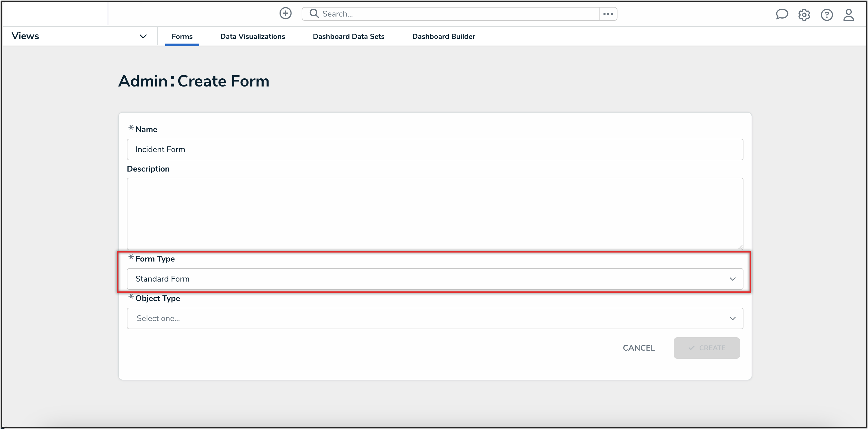Click the help question mark icon

tap(827, 15)
